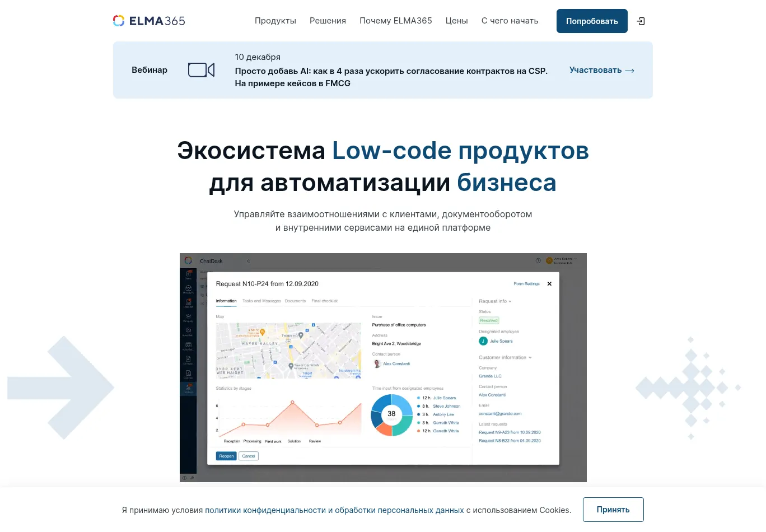Click the webinar video camera icon
Screen dimensions: 766x532
201,70
